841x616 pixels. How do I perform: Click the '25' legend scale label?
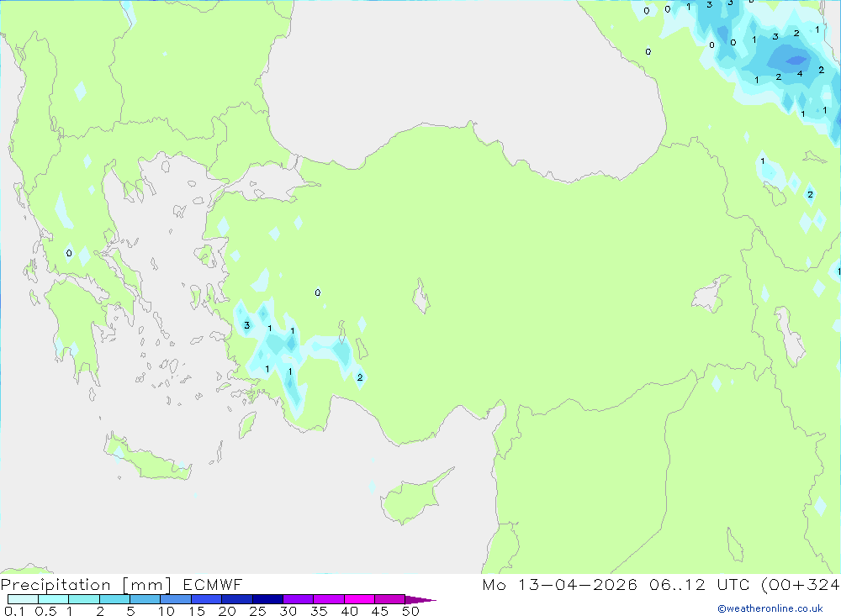coord(258,611)
